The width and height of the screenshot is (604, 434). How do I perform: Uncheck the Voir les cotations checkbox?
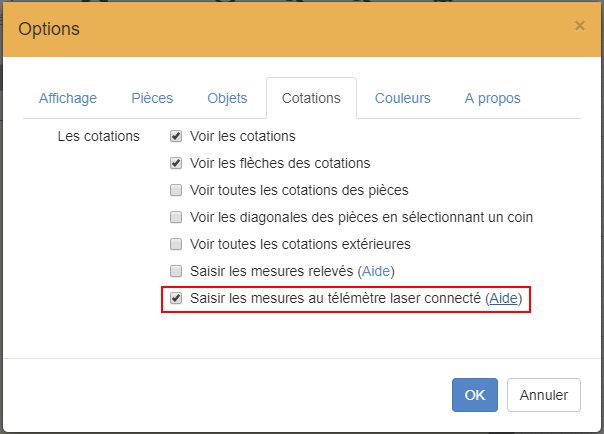tap(176, 136)
